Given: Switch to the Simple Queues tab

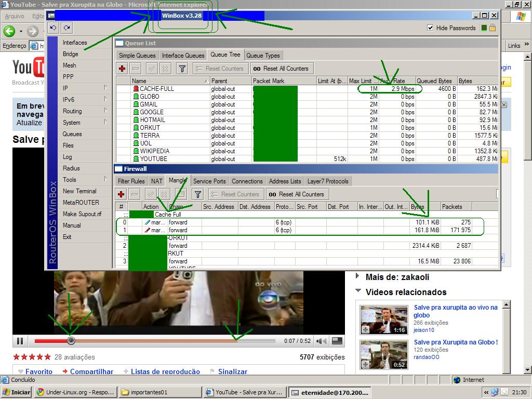Looking at the screenshot, I should click(137, 55).
